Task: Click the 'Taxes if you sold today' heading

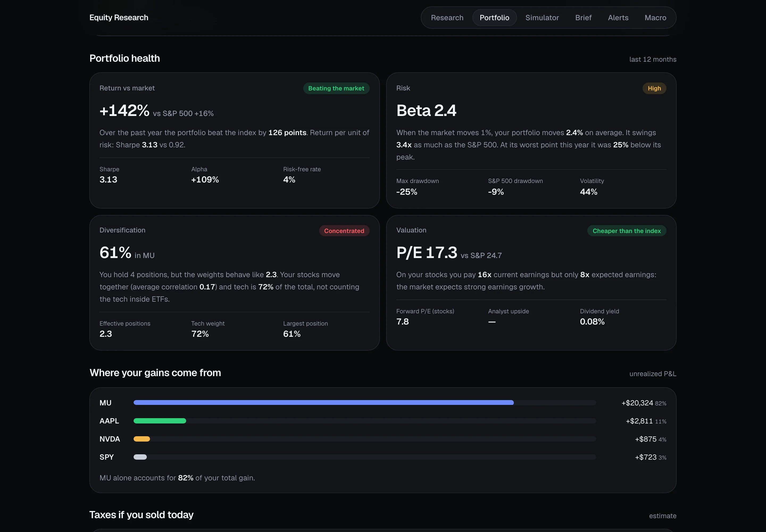Action: 141,515
